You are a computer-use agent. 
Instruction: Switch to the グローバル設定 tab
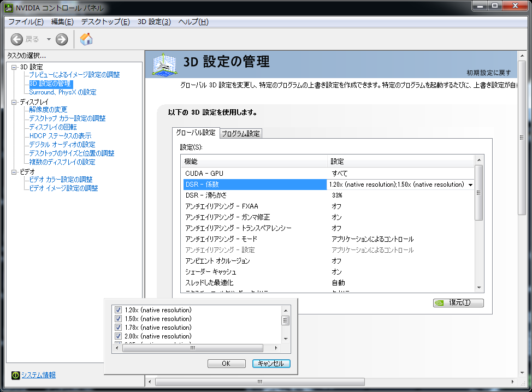click(196, 133)
